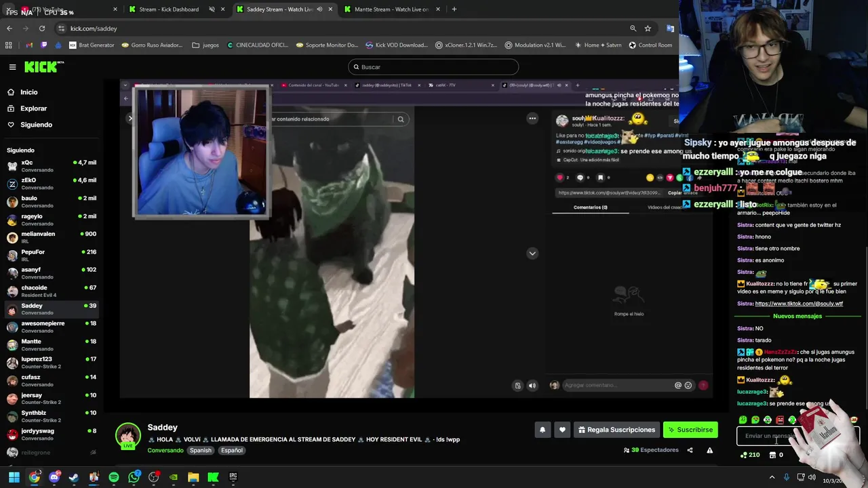868x488 pixels.
Task: Open the Chrome apps grid icon
Action: coord(9,45)
